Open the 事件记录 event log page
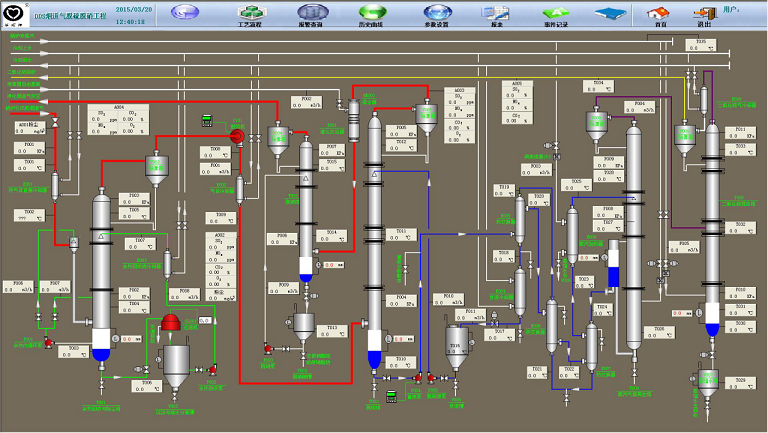This screenshot has height=433, width=768. tap(556, 14)
